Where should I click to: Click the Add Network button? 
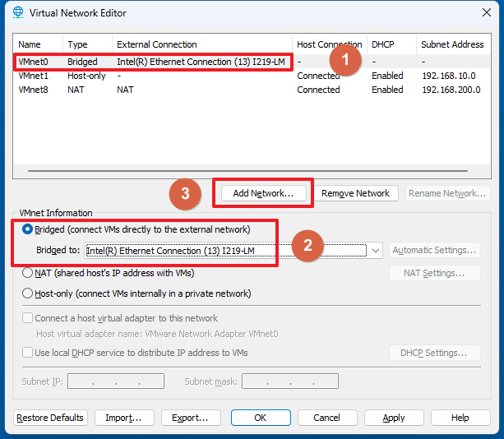(x=263, y=193)
